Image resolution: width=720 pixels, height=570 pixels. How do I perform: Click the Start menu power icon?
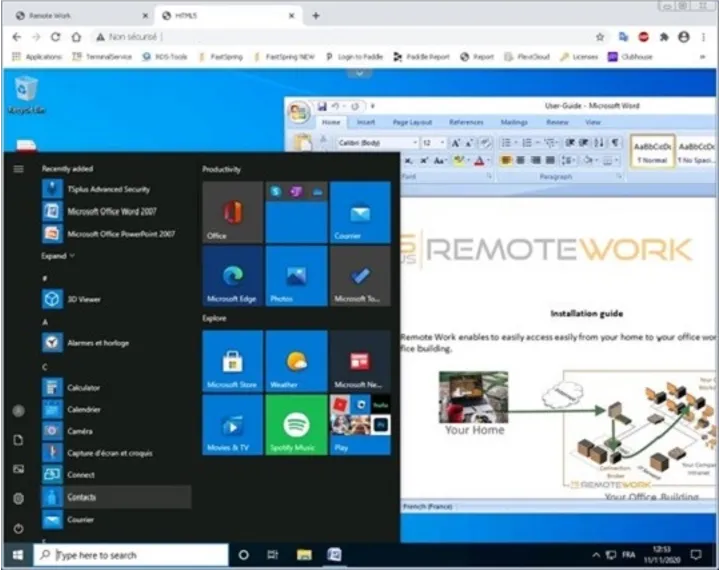(x=18, y=529)
